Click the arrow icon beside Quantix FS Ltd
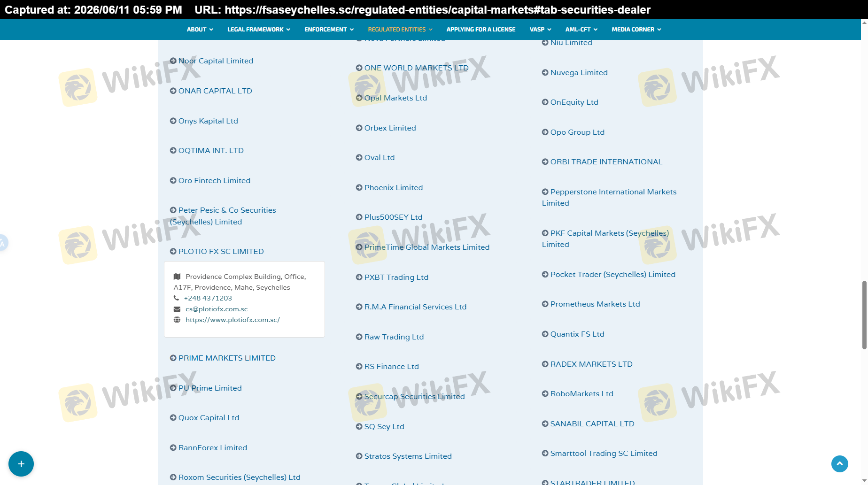Screen dimensions: 868x485 tap(545, 334)
